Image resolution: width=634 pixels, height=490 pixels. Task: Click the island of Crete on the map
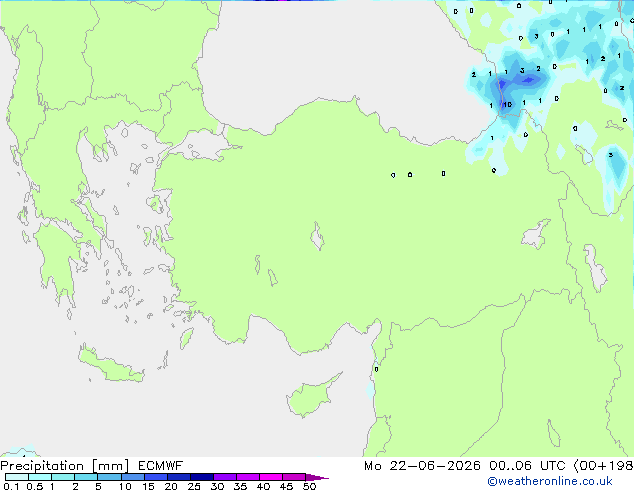tap(110, 365)
